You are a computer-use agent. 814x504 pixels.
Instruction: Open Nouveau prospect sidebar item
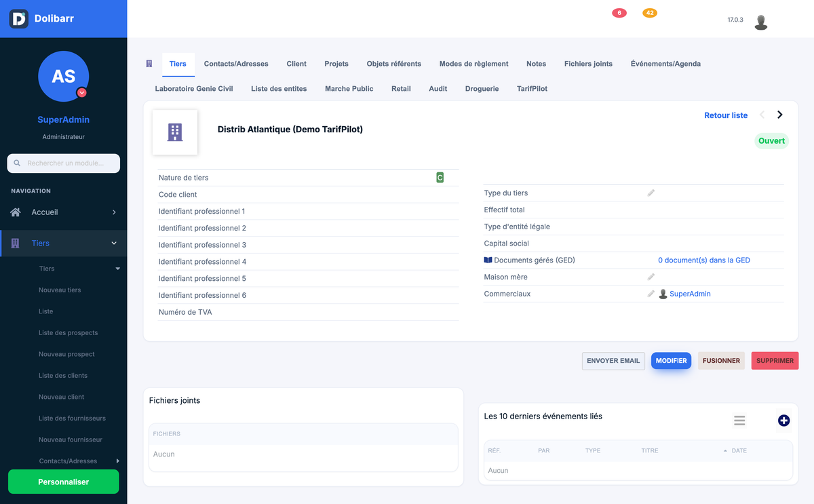66,354
